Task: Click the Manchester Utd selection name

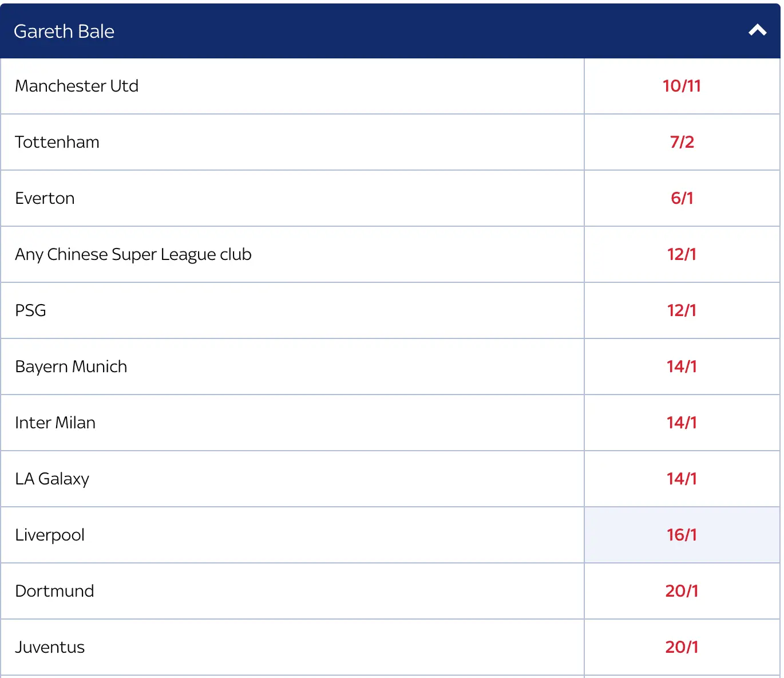Action: coord(77,86)
